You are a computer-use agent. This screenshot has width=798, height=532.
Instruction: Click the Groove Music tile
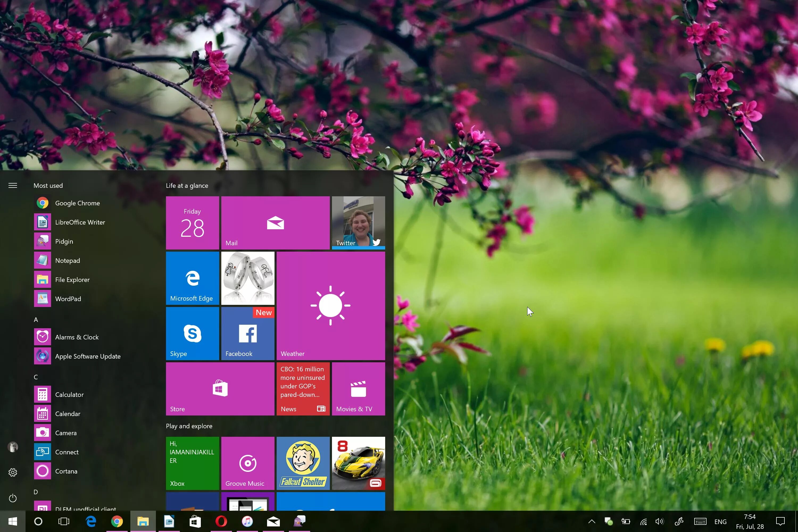click(248, 463)
